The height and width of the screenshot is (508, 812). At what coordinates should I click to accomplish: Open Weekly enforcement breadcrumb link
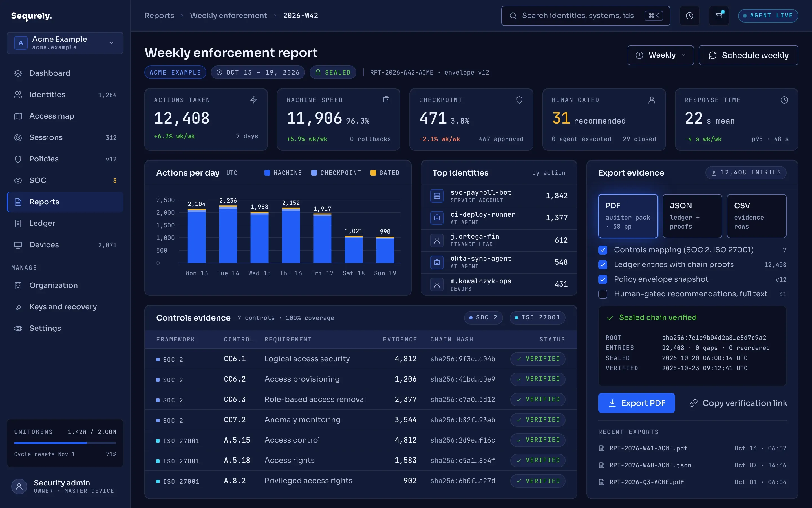tap(228, 16)
